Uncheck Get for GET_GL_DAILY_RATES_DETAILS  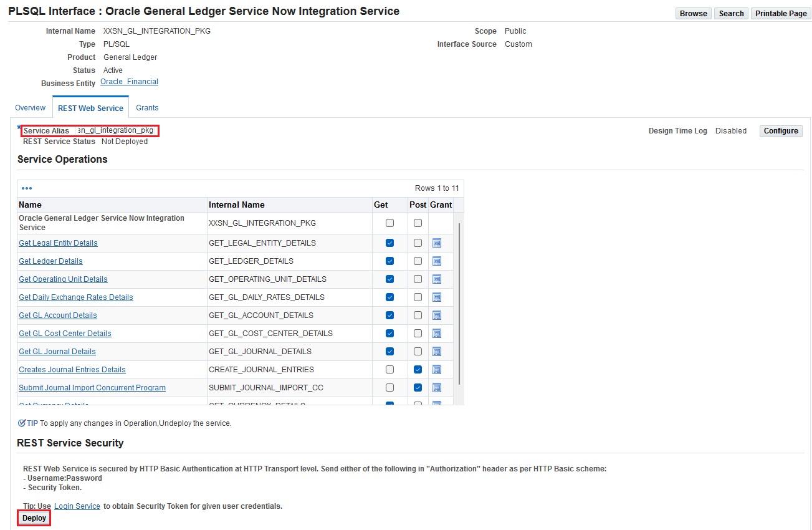(x=390, y=297)
